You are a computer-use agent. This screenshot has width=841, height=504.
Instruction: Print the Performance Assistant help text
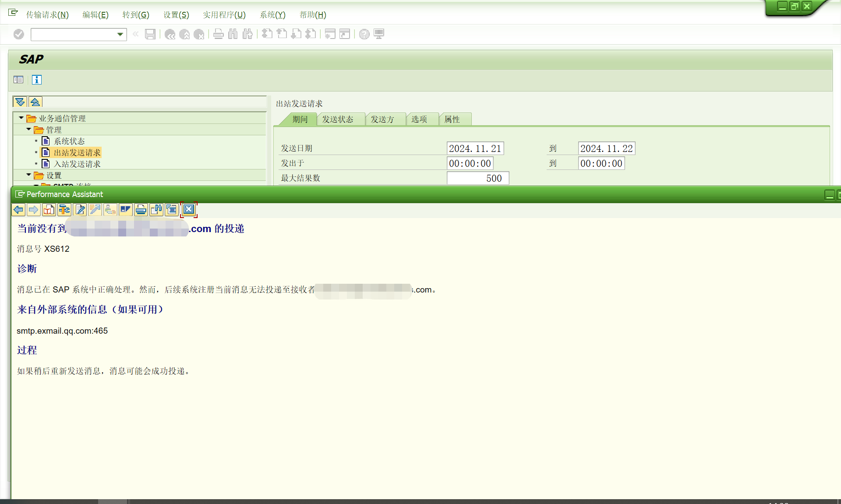[141, 210]
